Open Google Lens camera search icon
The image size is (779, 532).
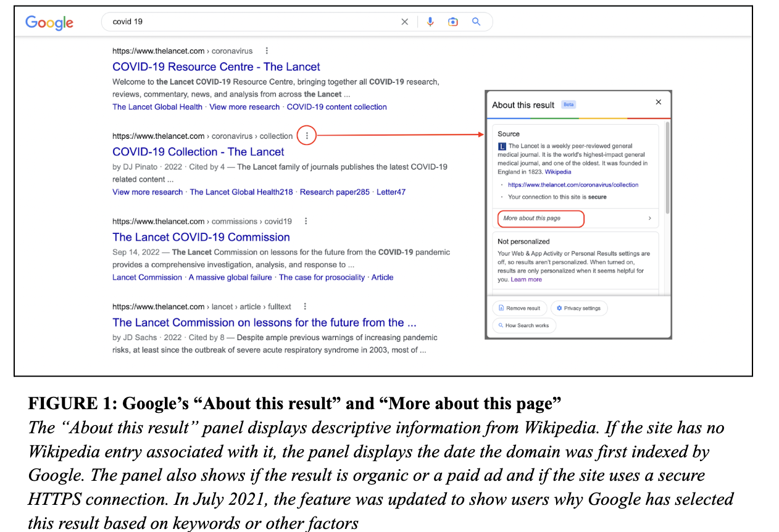pyautogui.click(x=453, y=22)
